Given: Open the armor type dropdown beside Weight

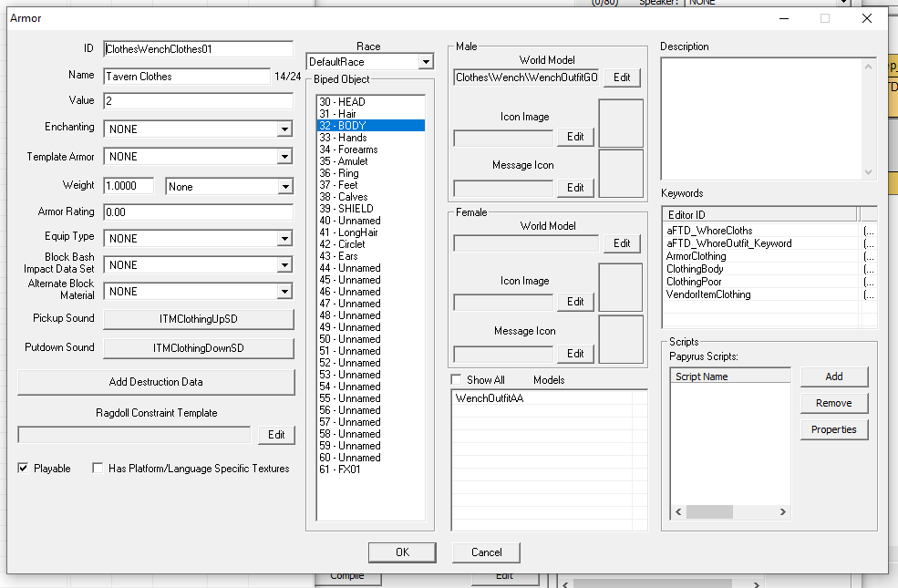Looking at the screenshot, I should tap(229, 187).
